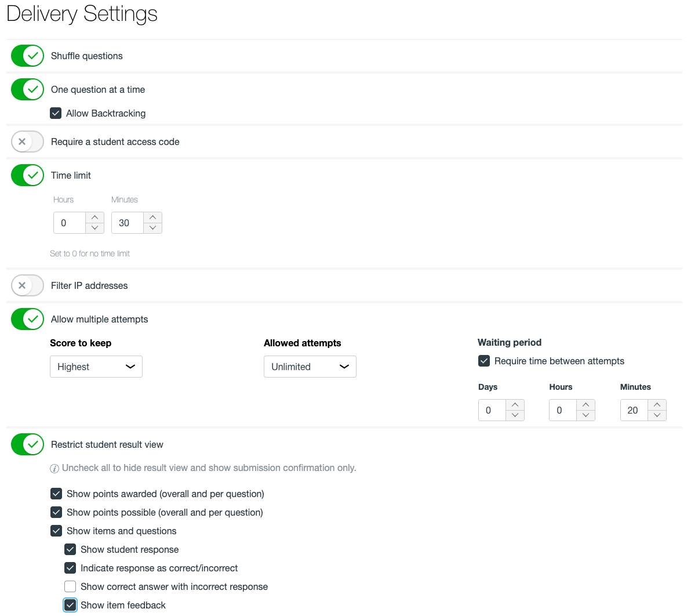Screen dimensions: 691x616
Task: Click the 'Allowed attempts' label
Action: point(303,343)
